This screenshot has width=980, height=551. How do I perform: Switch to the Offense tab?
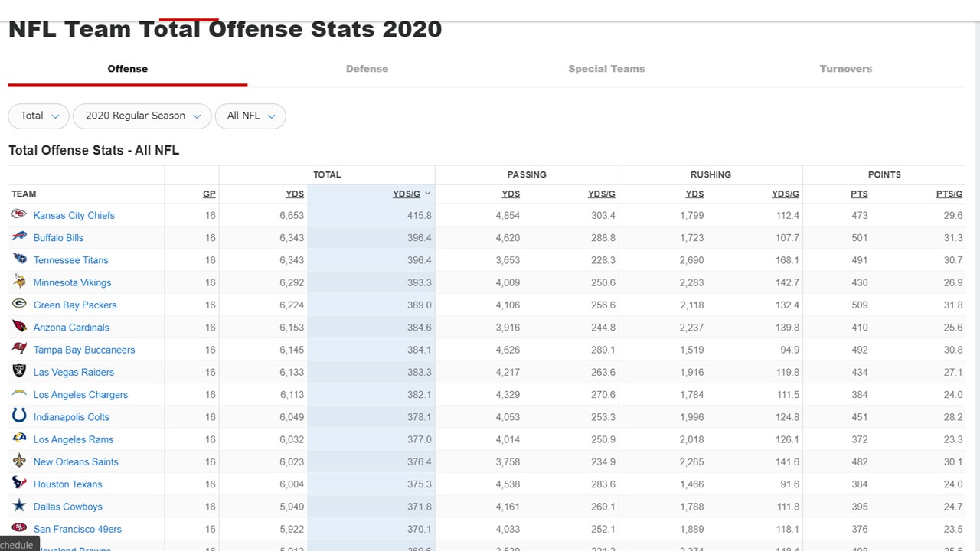point(127,69)
